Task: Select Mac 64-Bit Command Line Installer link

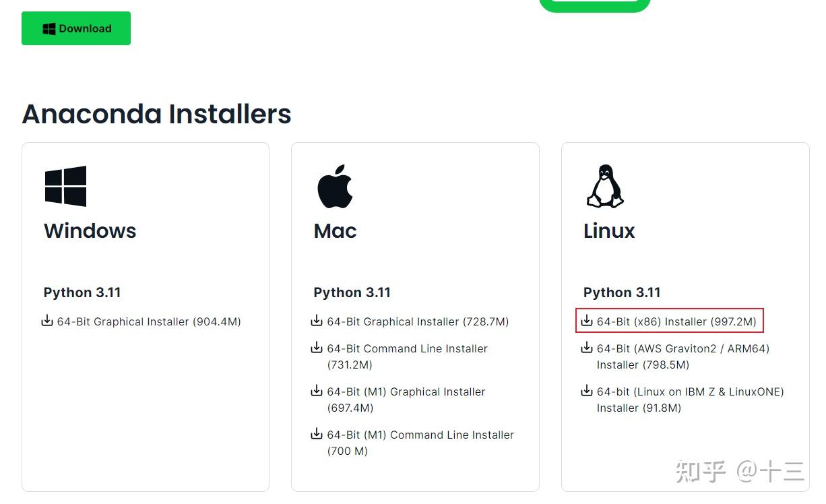Action: [x=407, y=349]
